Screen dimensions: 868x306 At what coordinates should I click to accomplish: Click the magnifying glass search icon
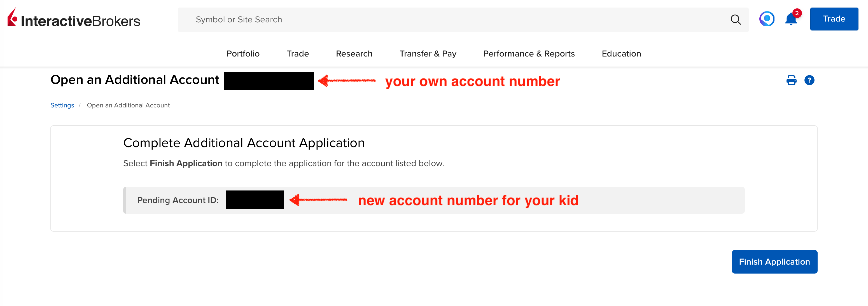click(735, 20)
